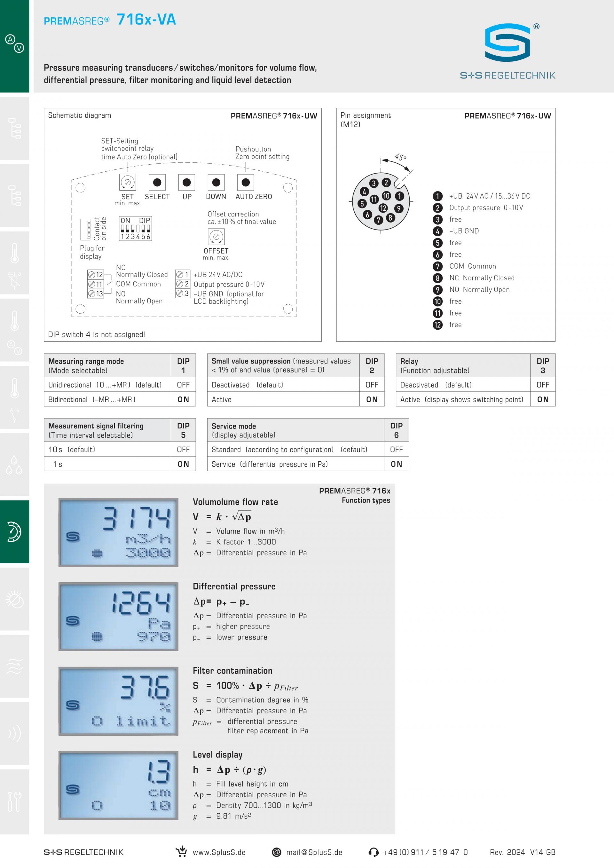614x868 pixels.
Task: Open the humidity water drops sidebar tab
Action: tap(14, 465)
